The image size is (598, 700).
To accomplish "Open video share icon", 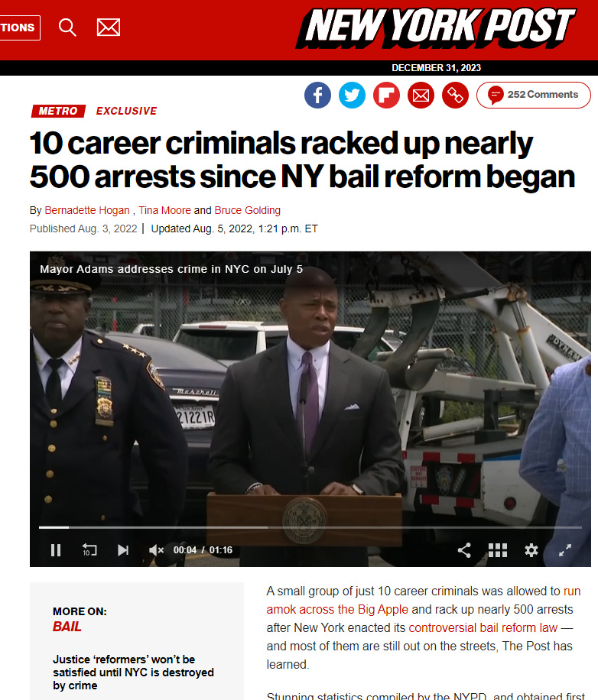I will 464,550.
